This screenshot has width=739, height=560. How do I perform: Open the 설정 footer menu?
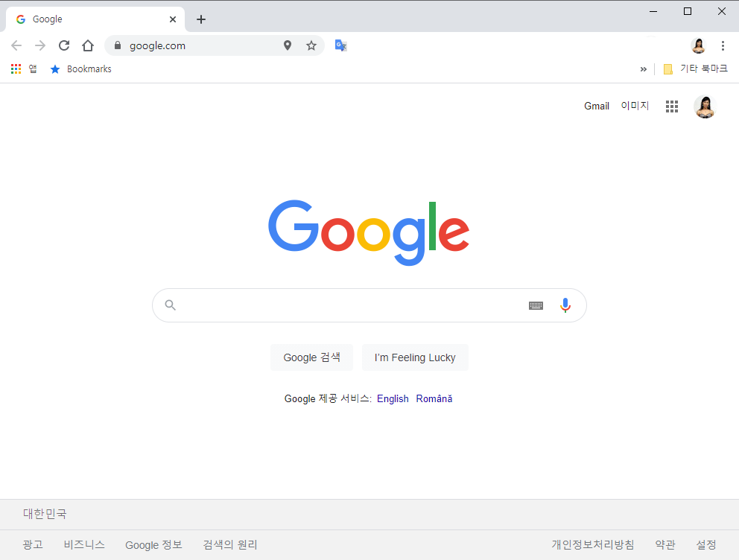coord(706,545)
